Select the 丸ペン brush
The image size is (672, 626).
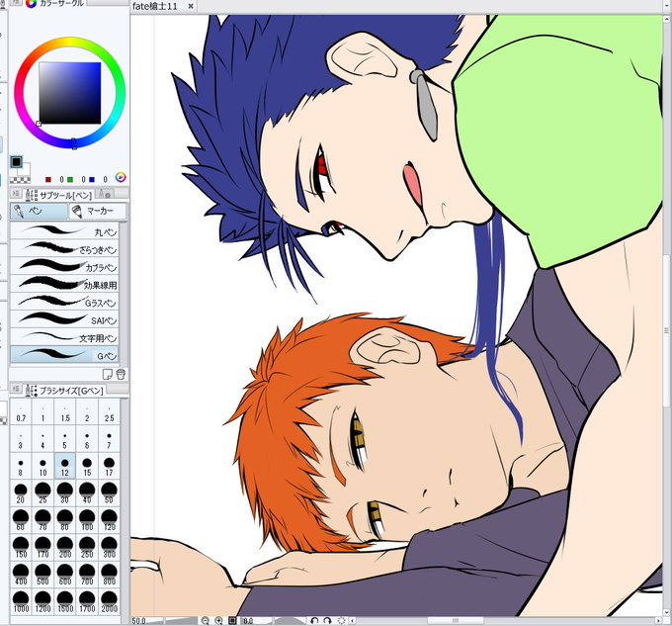click(64, 230)
